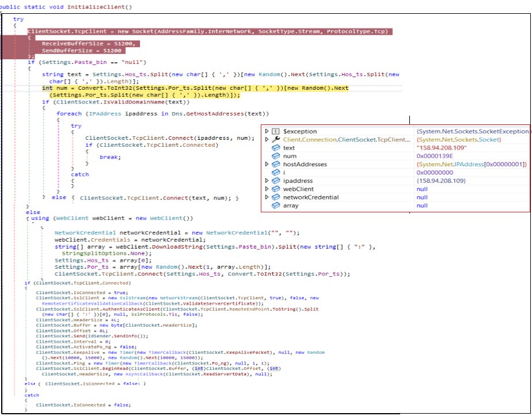Select the {158.94.208.109} value of ipaddress
The image size is (532, 416).
coord(441,181)
